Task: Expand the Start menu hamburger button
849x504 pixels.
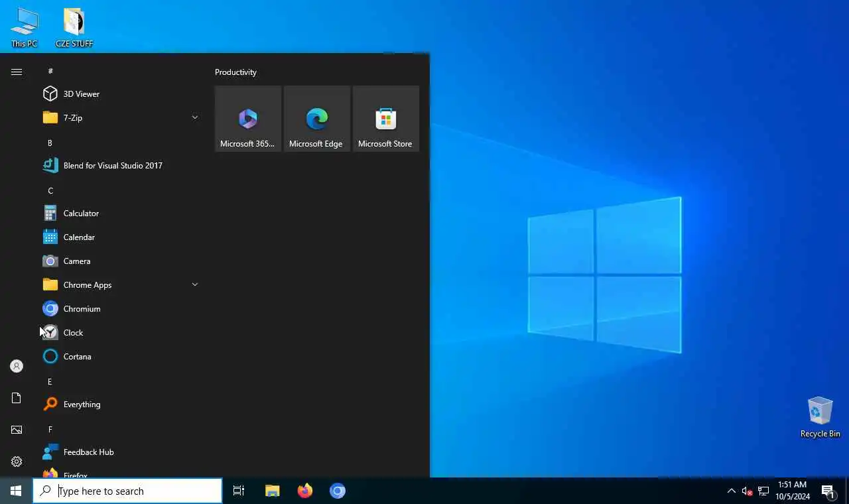Action: pyautogui.click(x=17, y=72)
